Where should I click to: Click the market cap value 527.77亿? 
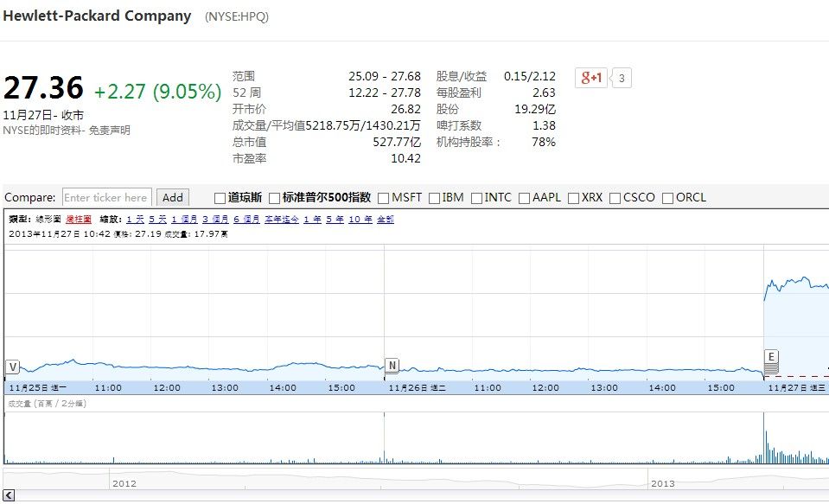pos(397,142)
